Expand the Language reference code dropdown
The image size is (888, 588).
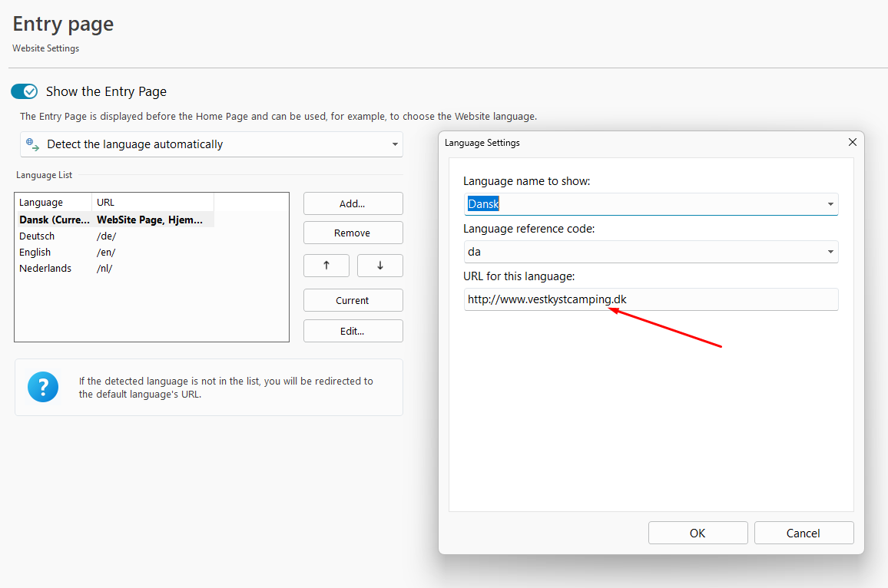(x=830, y=252)
